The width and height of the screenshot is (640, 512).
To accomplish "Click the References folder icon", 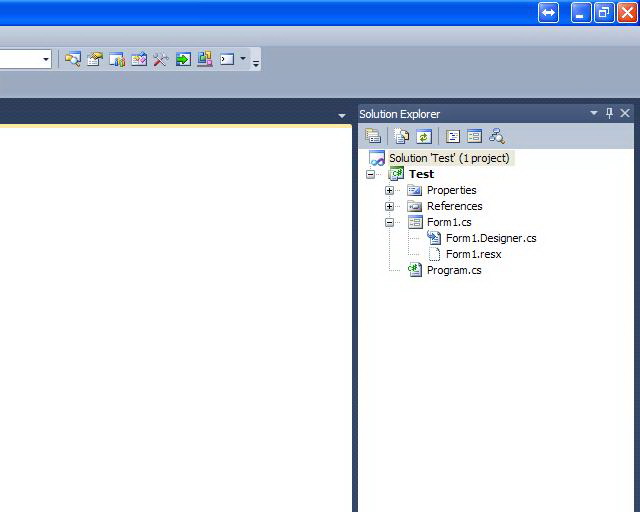I will (x=415, y=206).
